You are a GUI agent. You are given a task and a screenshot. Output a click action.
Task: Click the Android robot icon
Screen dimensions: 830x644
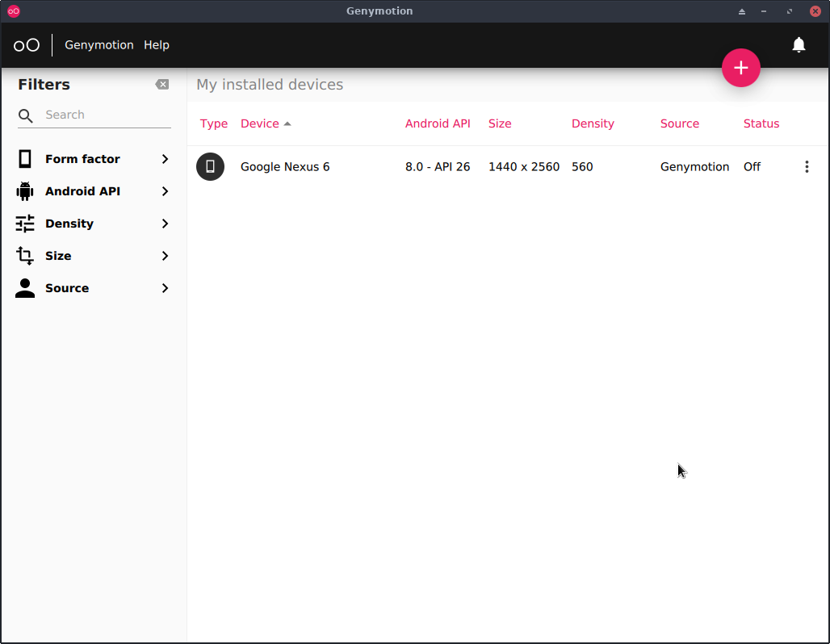point(25,191)
